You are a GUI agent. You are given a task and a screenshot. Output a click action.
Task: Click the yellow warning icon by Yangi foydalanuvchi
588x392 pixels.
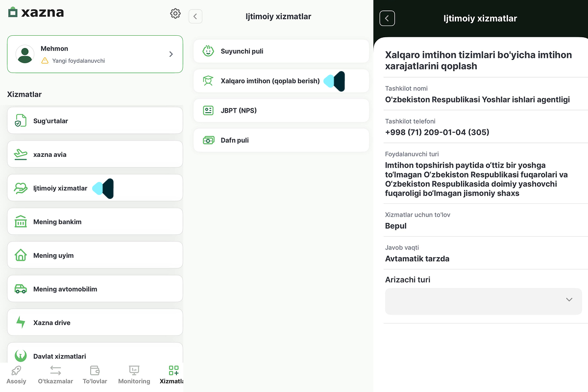click(45, 61)
